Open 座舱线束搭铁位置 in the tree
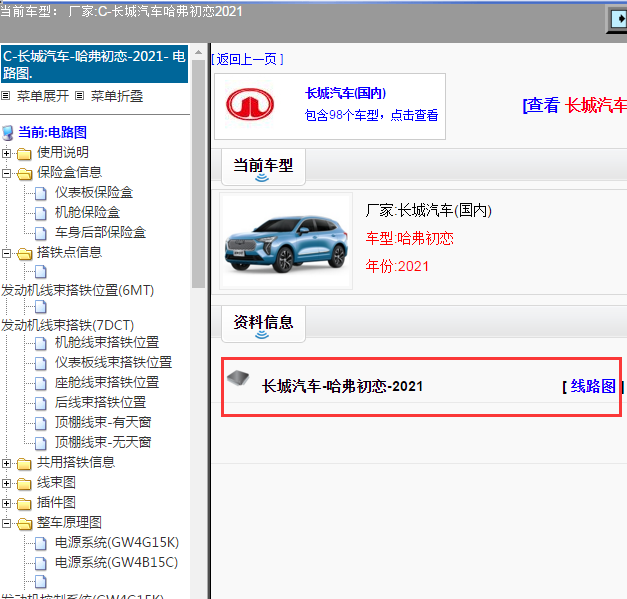 107,383
